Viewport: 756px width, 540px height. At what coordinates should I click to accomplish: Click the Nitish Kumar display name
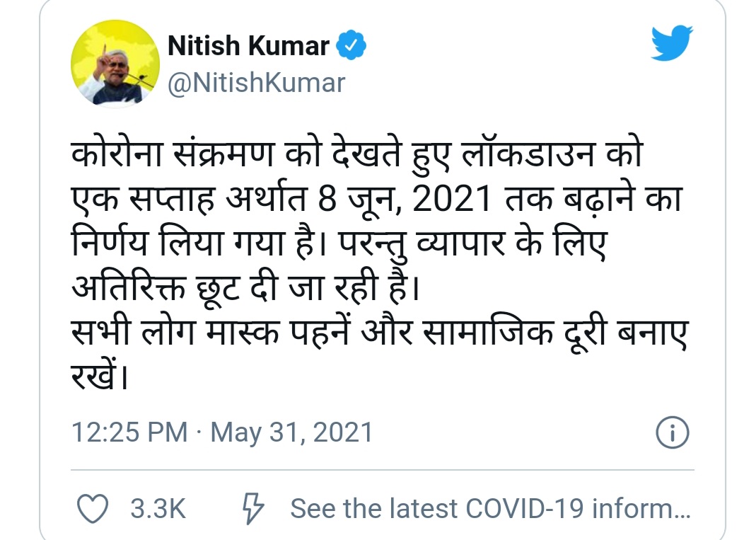click(249, 47)
